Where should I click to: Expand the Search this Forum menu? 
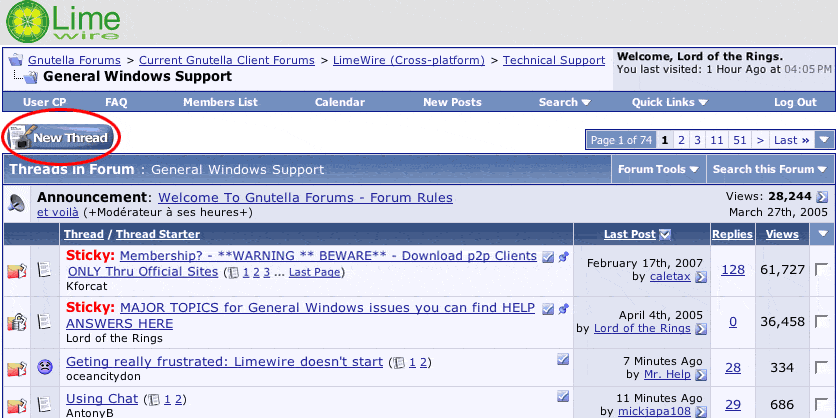[769, 169]
